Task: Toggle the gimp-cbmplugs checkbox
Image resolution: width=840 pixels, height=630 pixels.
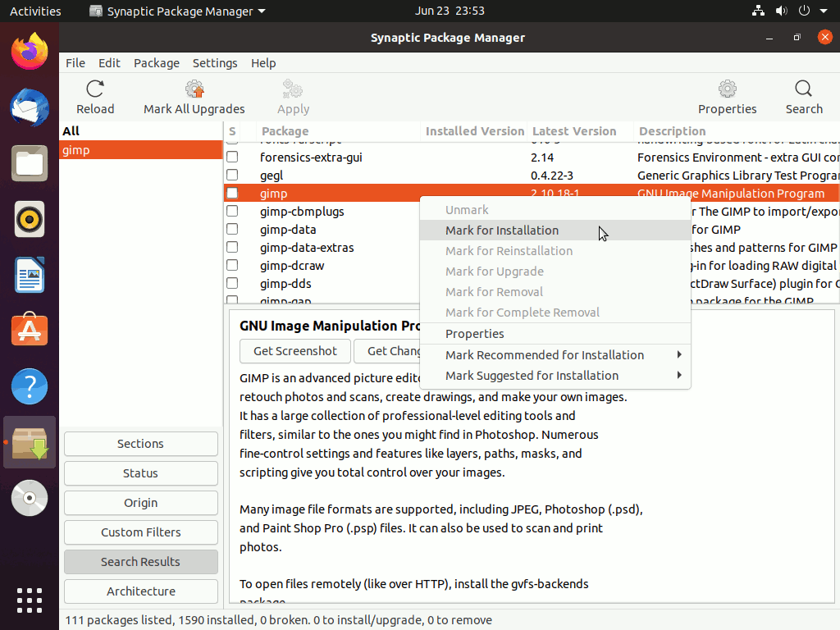Action: point(232,211)
